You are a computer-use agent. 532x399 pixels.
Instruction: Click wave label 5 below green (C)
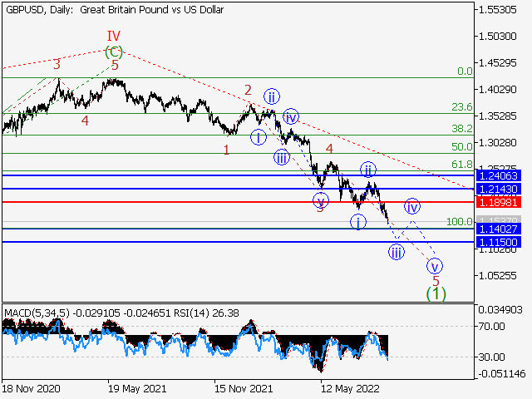tap(115, 65)
